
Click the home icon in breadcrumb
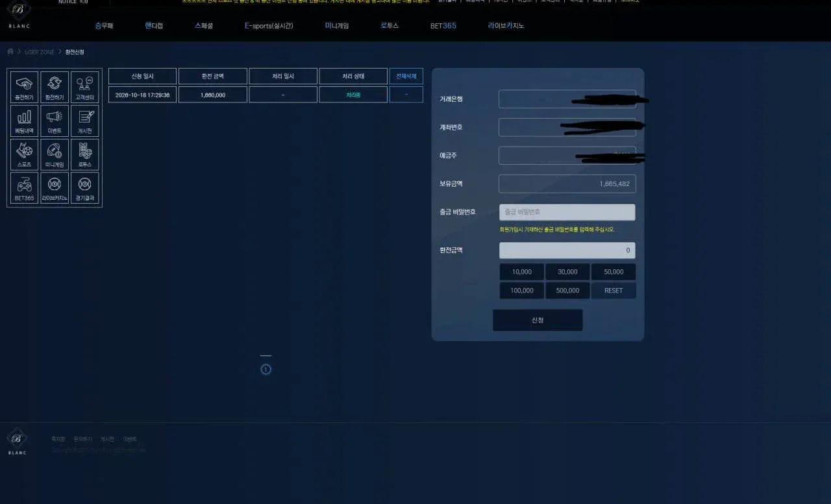(x=10, y=51)
